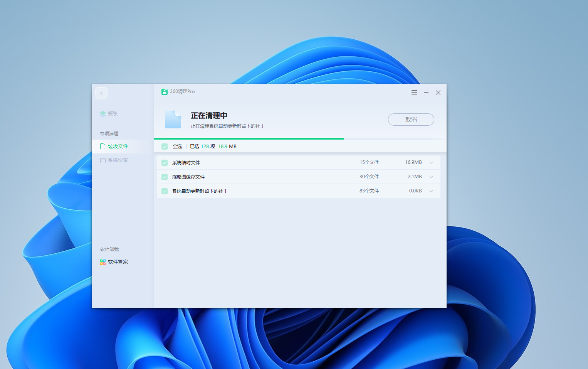Toggle the 系统自动更新时留下的补丁 checkbox
This screenshot has height=369, width=588.
[165, 191]
